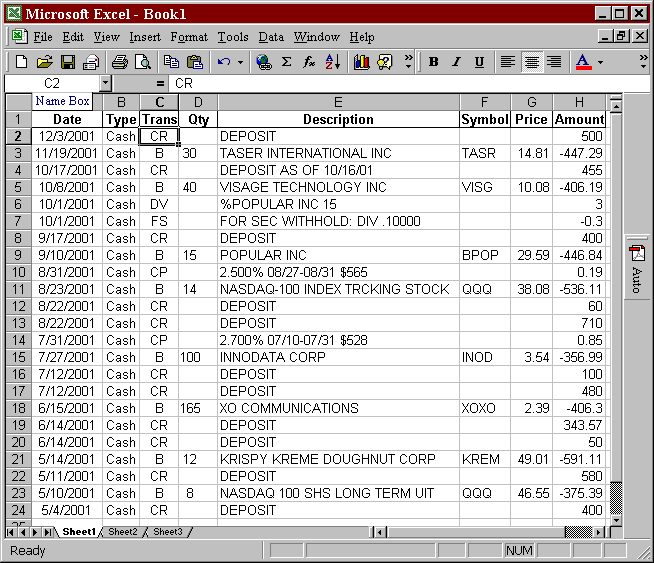Click the vertical scroll up arrow
Screen dimensions: 654x563
616,107
